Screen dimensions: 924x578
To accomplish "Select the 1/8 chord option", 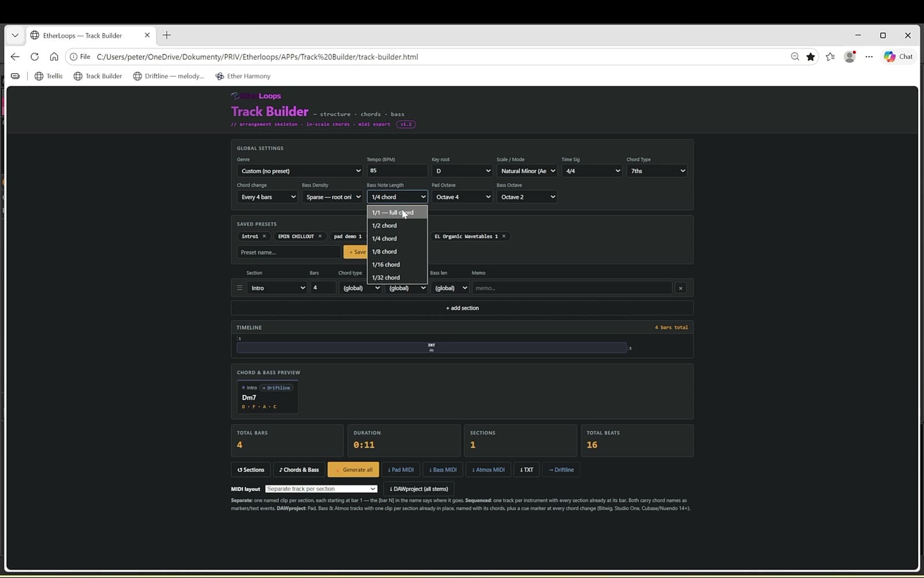I will coord(397,252).
